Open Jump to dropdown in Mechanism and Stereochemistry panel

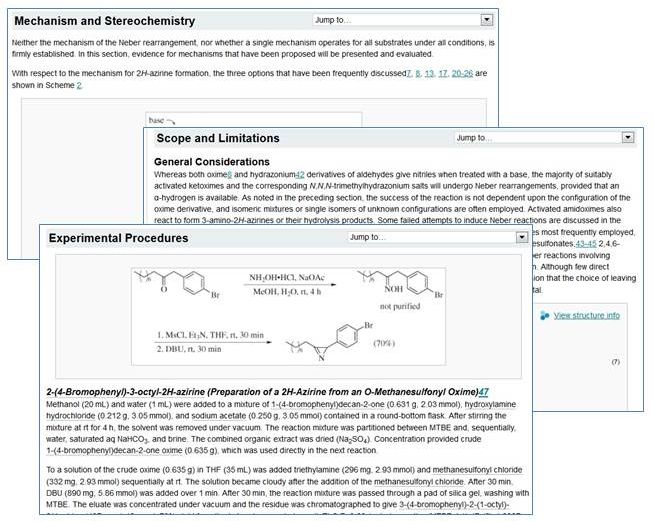[403, 20]
